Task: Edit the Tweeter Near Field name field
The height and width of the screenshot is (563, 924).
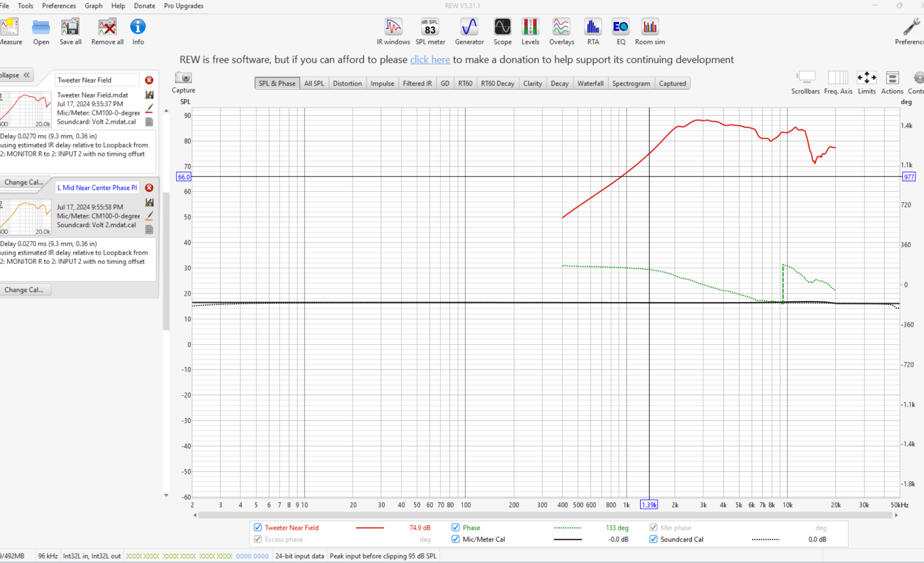Action: click(97, 80)
